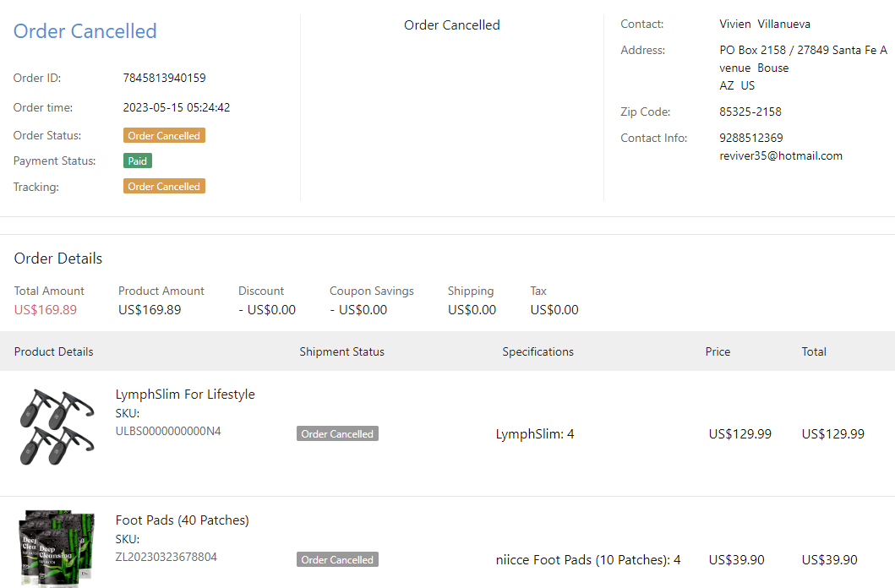
Task: Click the Product Details column header
Action: coord(53,351)
